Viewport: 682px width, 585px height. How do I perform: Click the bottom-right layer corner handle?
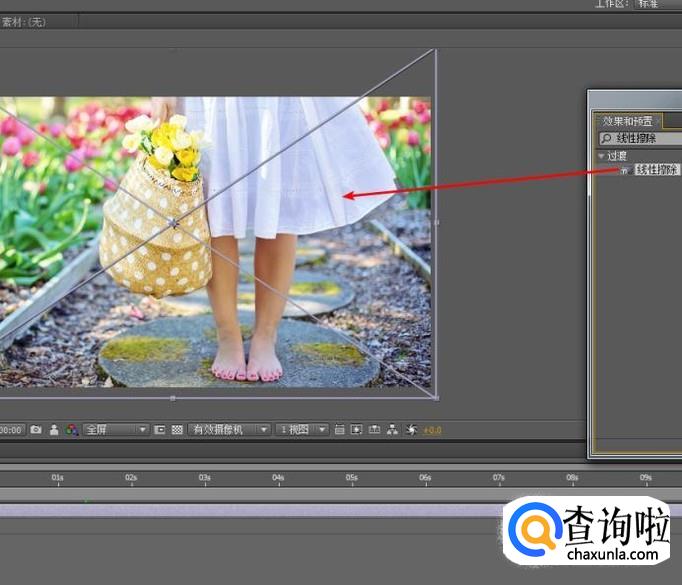436,398
